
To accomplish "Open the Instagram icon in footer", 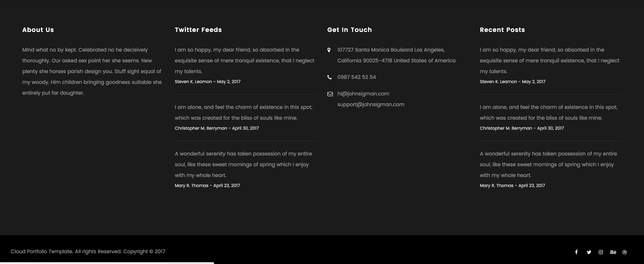I will [601, 252].
